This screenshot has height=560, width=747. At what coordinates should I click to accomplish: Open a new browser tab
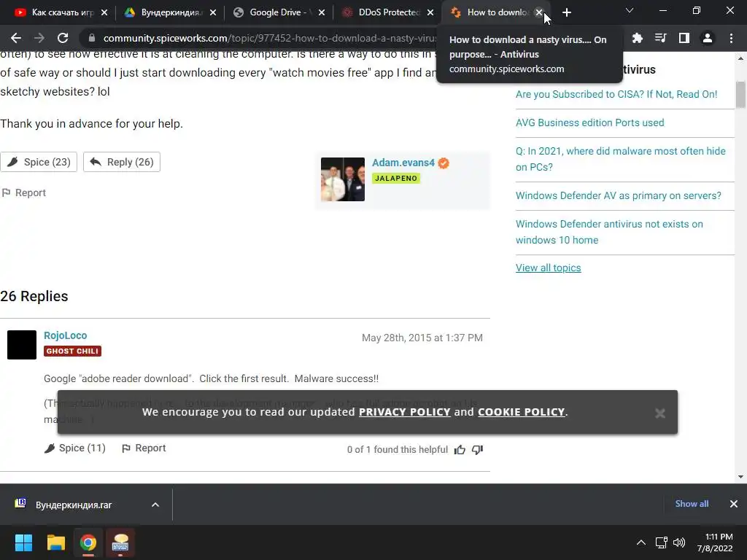[566, 12]
